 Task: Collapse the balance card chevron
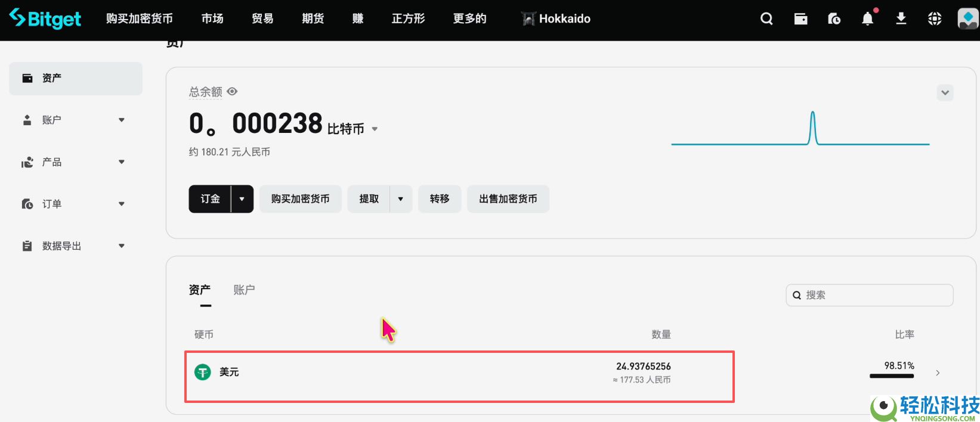click(x=945, y=93)
